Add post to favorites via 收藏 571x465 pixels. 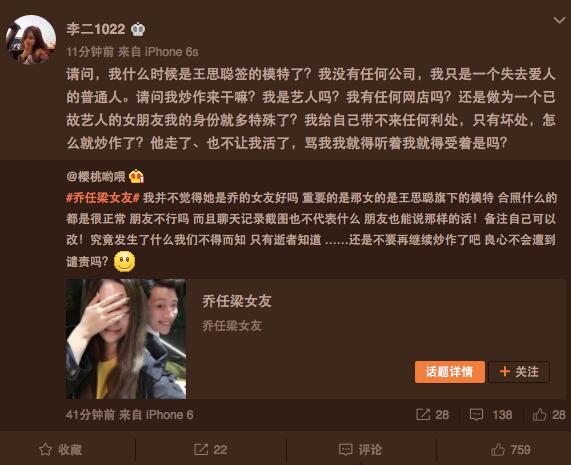tap(60, 449)
